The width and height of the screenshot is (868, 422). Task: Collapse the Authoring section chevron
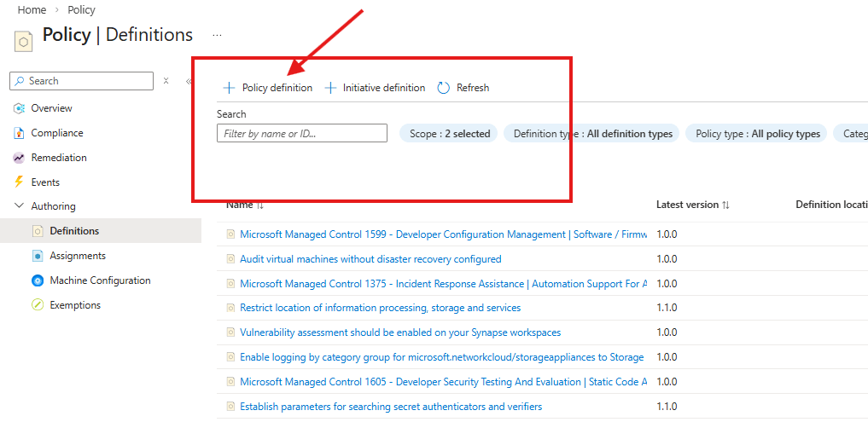point(19,206)
